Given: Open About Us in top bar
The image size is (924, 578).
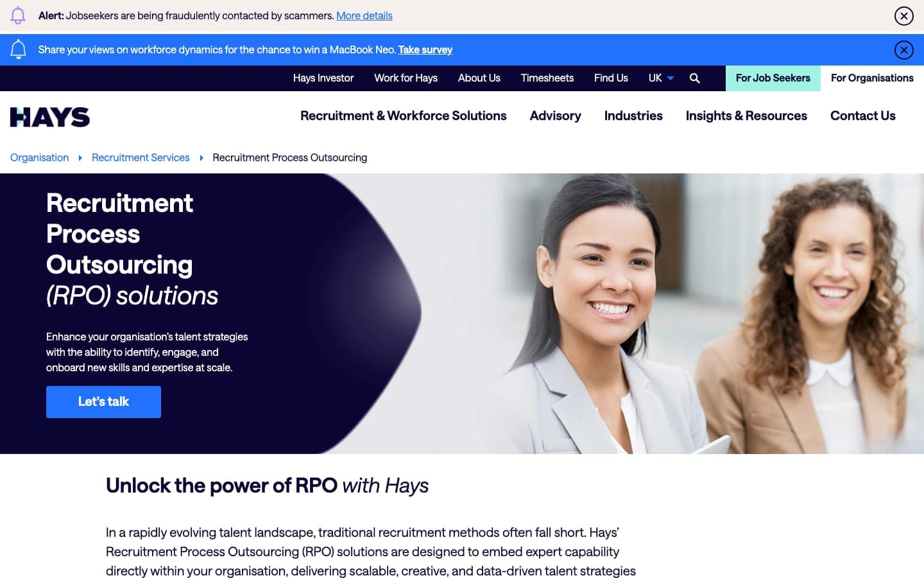Looking at the screenshot, I should 479,78.
